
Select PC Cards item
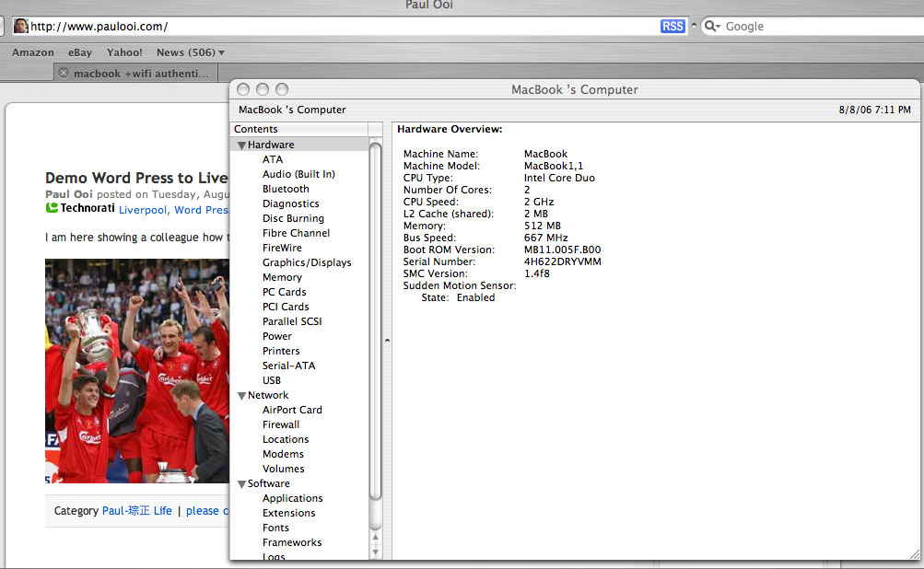pyautogui.click(x=285, y=292)
